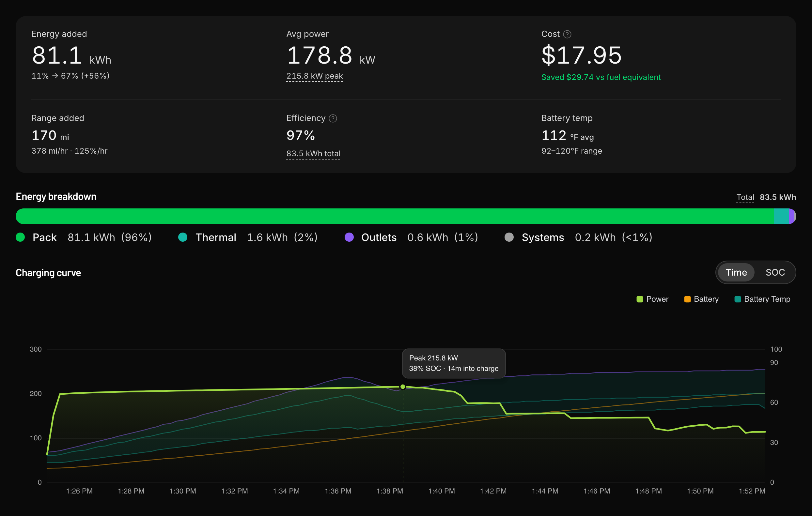Switch charging curve to Time view
The image size is (812, 516).
click(x=736, y=272)
